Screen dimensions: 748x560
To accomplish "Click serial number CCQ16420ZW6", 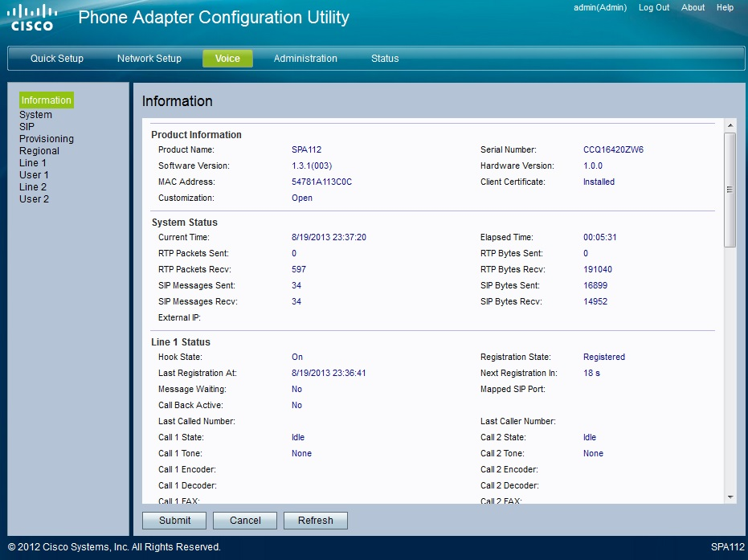I will pos(613,149).
